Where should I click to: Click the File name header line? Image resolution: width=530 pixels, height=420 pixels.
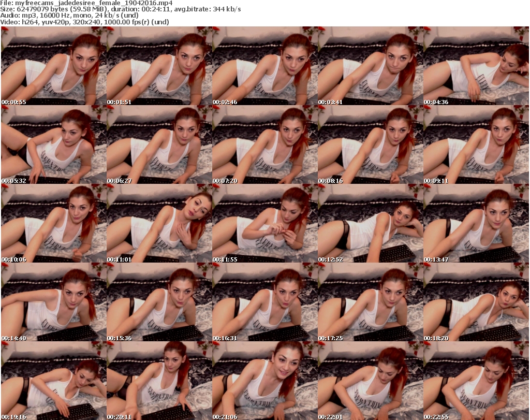86,3
